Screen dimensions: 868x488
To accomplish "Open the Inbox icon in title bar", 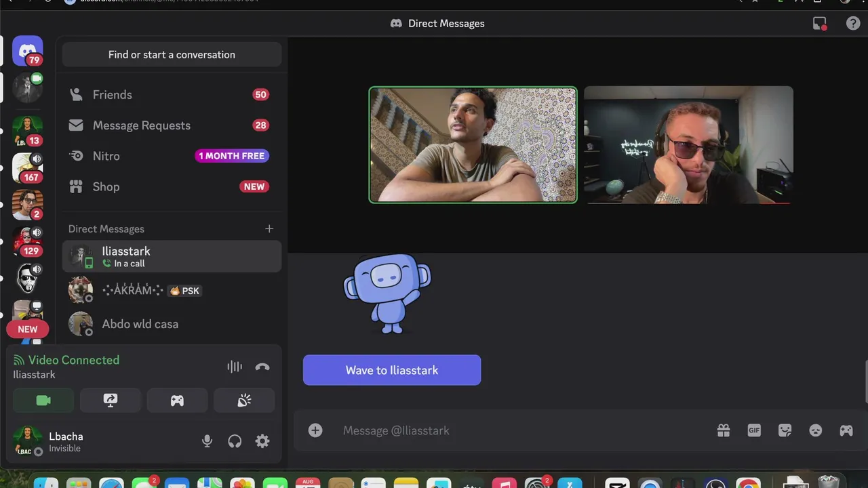I will [820, 23].
